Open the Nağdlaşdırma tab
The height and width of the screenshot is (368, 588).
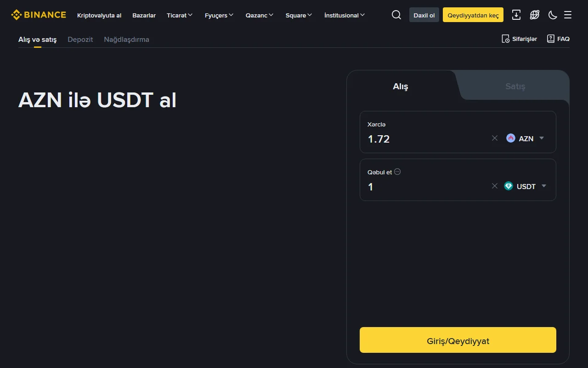(126, 40)
